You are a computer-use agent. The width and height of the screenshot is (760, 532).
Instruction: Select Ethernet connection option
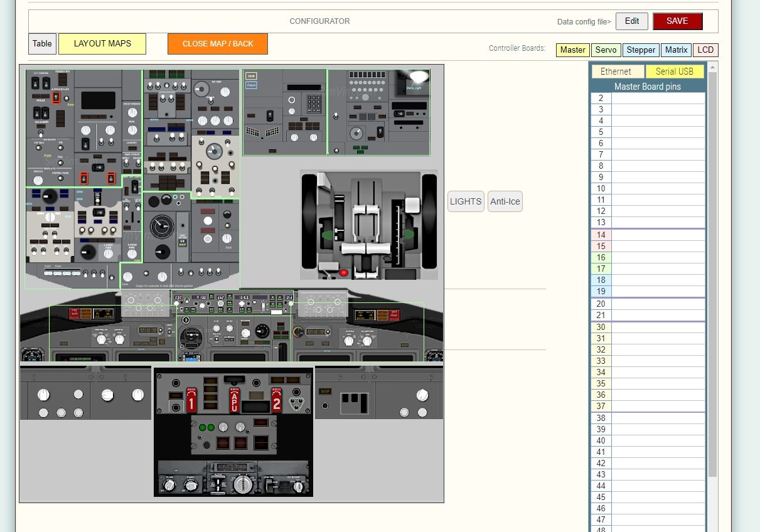click(616, 72)
